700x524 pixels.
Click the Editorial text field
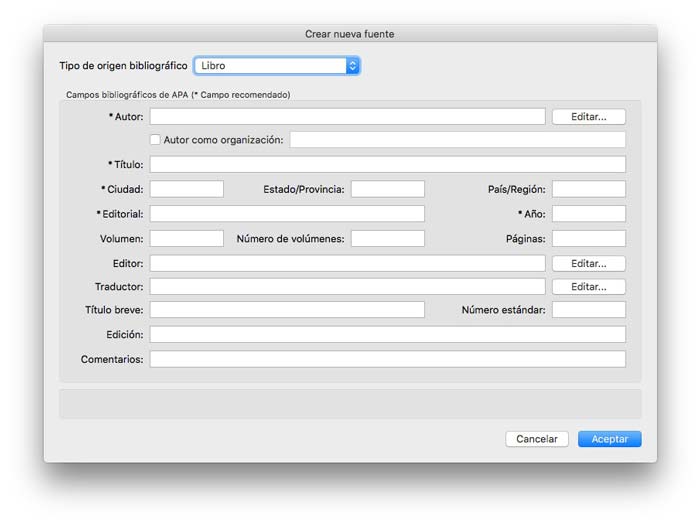click(287, 214)
